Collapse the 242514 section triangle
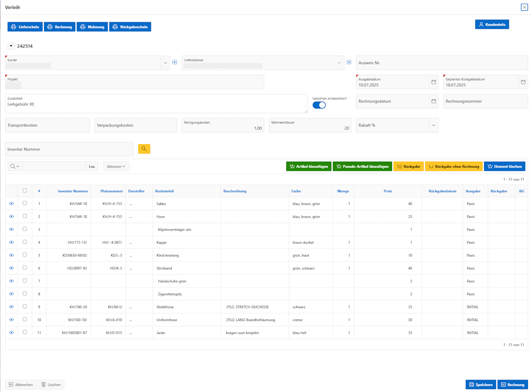This screenshot has height=392, width=532. (11, 46)
